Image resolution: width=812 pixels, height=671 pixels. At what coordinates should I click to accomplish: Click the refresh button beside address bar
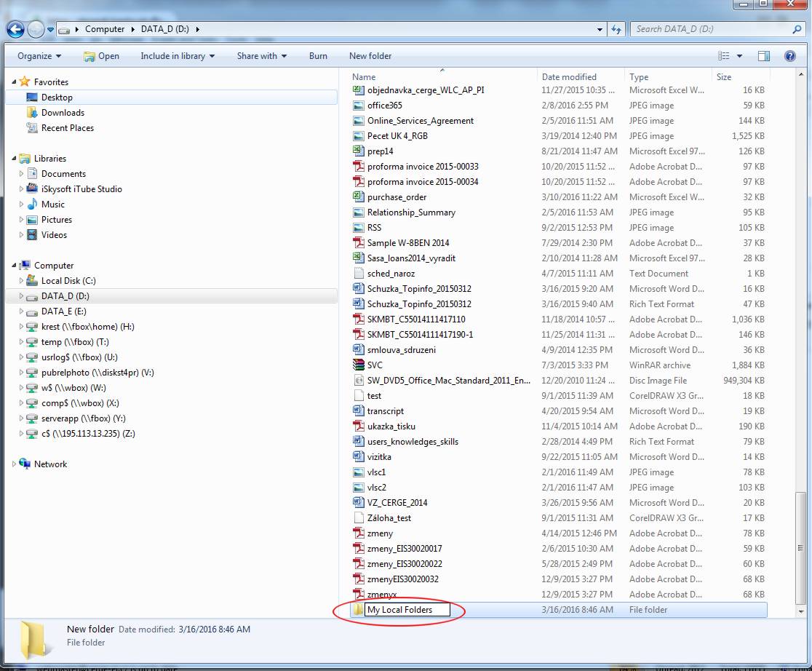(616, 30)
